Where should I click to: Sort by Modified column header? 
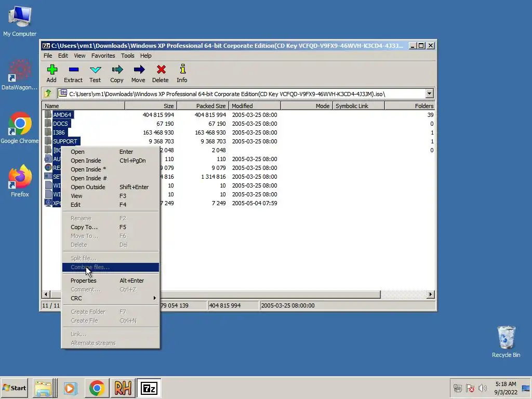(x=255, y=106)
